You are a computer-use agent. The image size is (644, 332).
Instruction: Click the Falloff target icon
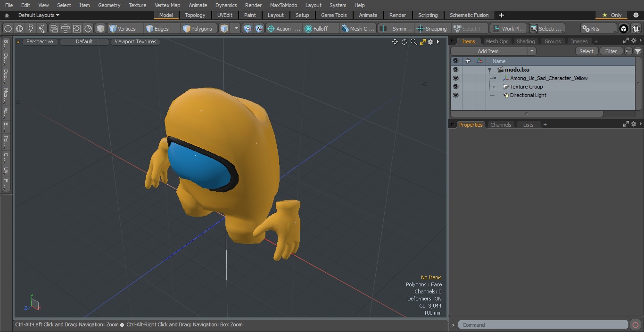pos(308,29)
